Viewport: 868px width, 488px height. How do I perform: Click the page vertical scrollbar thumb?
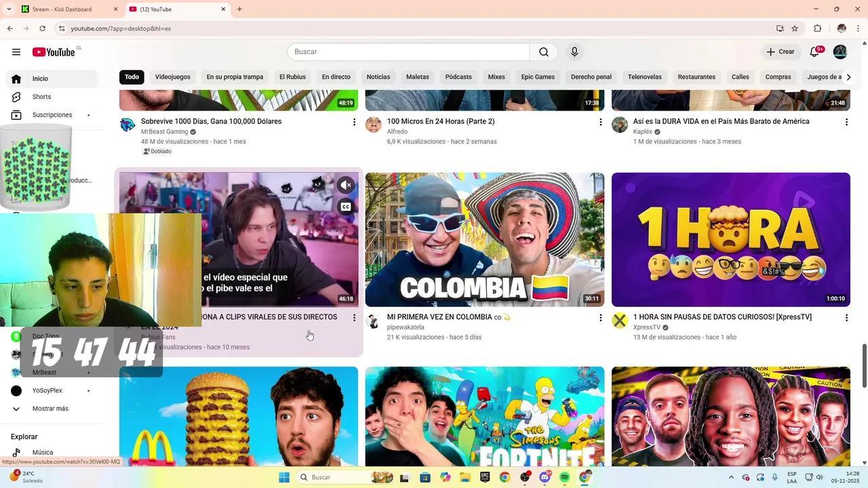click(864, 366)
